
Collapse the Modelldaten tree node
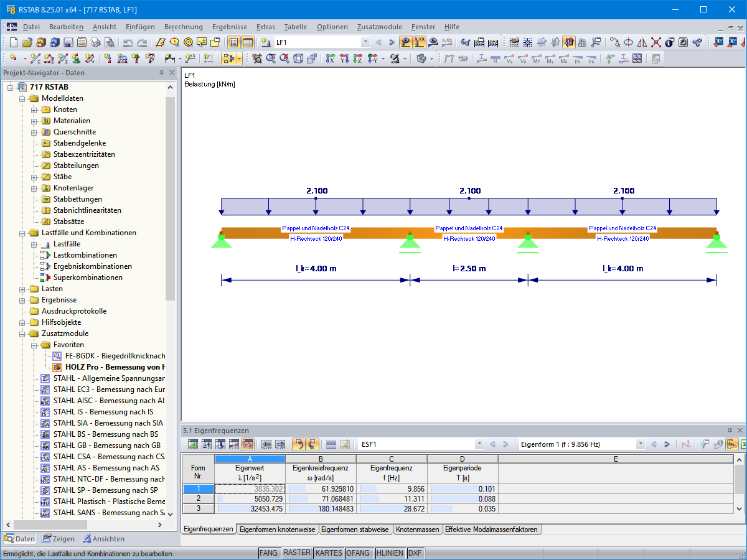click(x=22, y=98)
